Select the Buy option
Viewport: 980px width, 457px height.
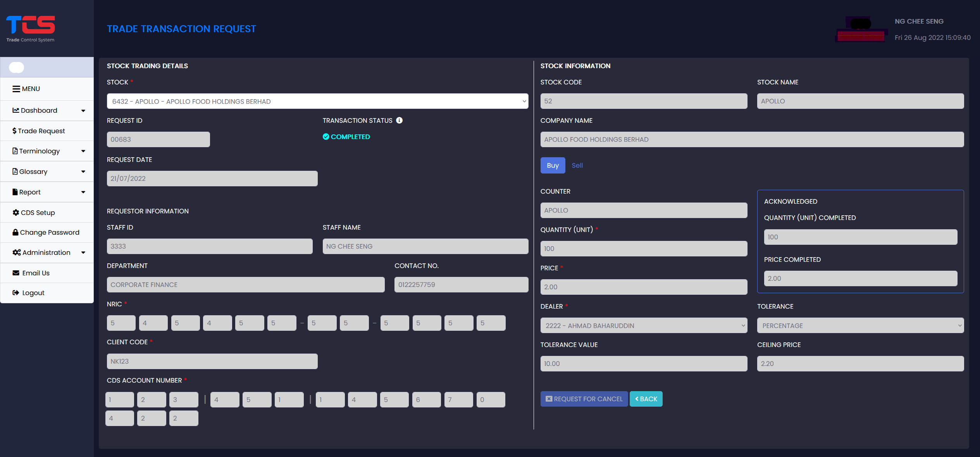pyautogui.click(x=552, y=165)
